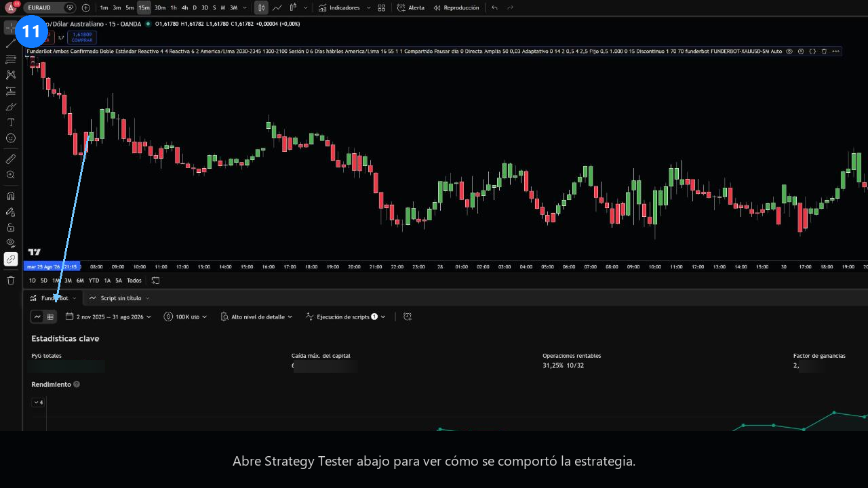View FunderBot source code braces icon
The height and width of the screenshot is (488, 868).
[x=812, y=52]
